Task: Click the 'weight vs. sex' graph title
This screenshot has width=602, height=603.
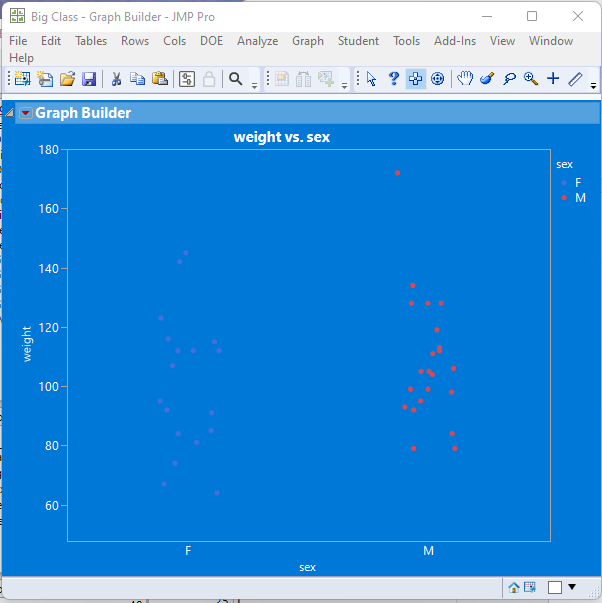Action: pyautogui.click(x=282, y=137)
